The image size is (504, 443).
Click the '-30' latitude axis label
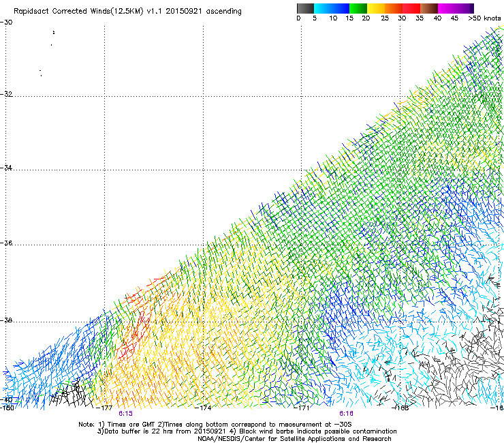(x=6, y=22)
